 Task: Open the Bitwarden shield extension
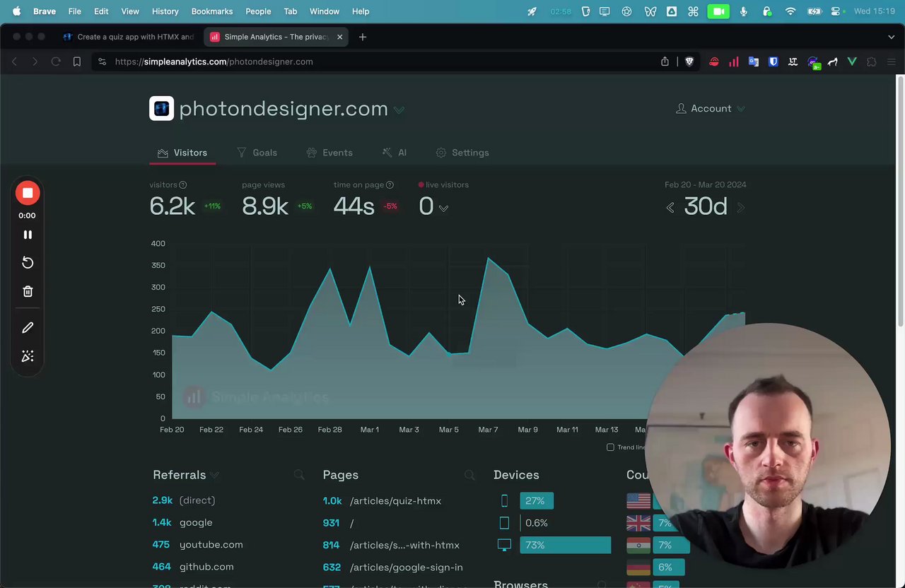[x=773, y=61]
